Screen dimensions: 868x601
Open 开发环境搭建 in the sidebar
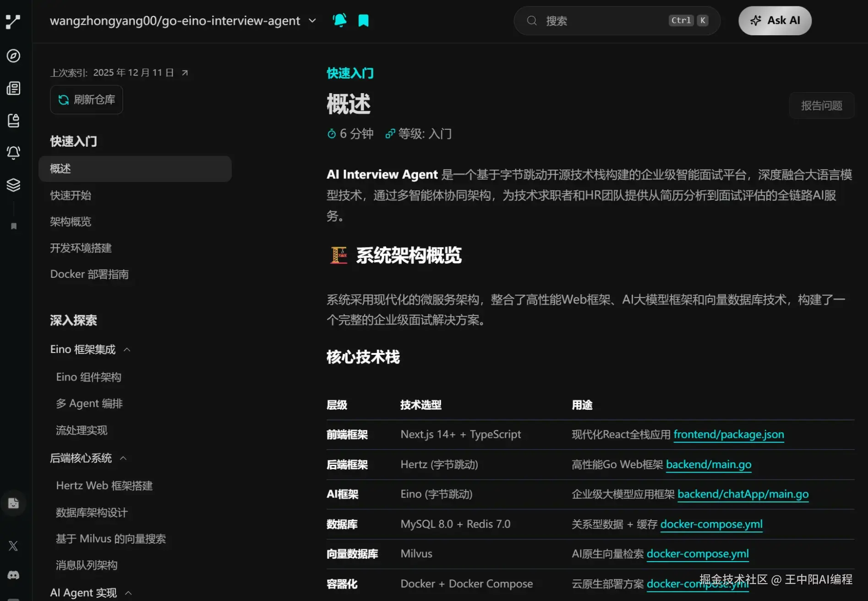click(81, 248)
